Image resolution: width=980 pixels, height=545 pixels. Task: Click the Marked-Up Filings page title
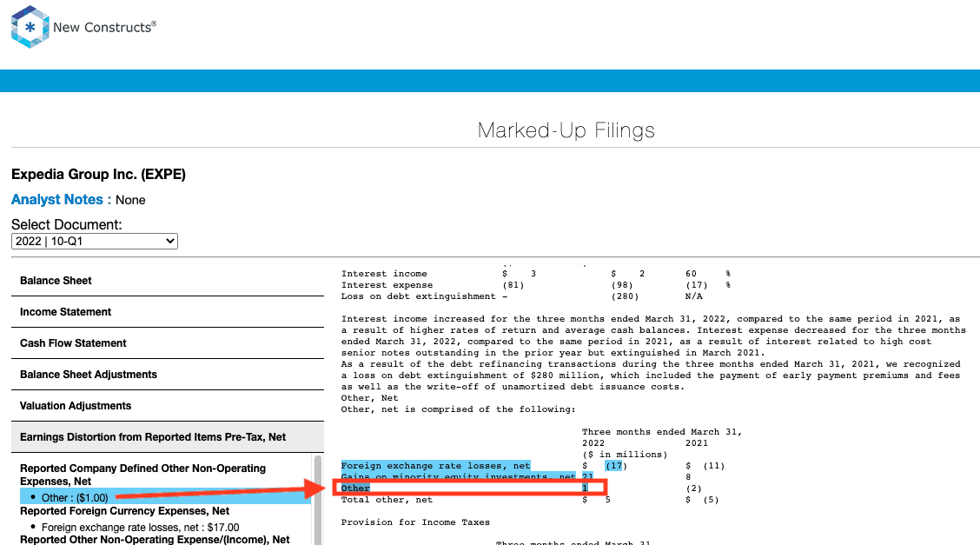(566, 130)
